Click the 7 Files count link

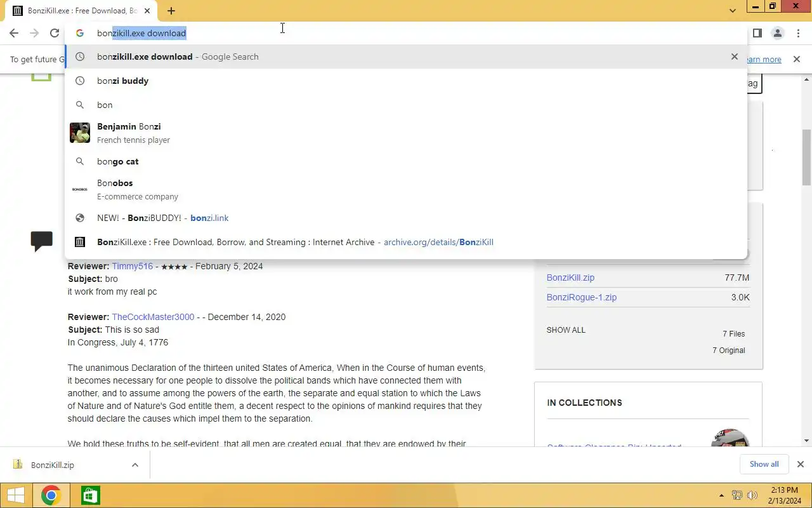tap(734, 334)
